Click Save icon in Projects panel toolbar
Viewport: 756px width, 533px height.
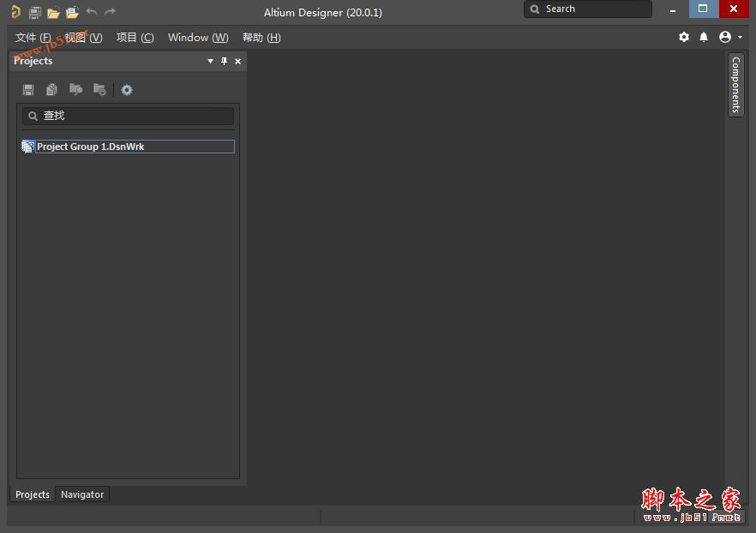coord(28,90)
